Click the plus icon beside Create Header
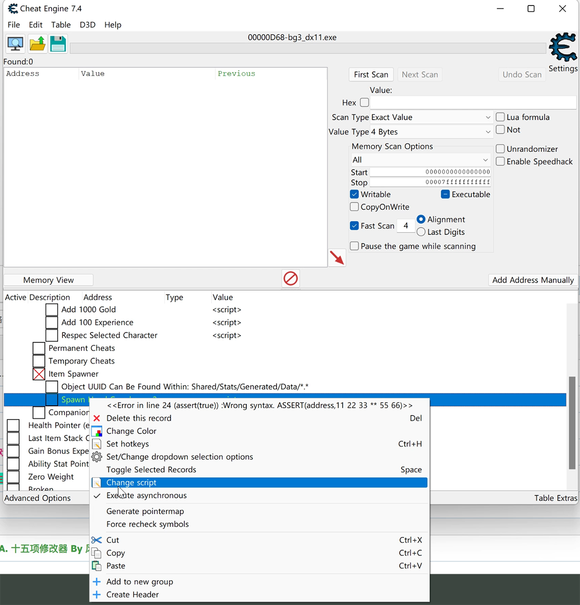Screen dimensions: 580x605 (x=97, y=595)
